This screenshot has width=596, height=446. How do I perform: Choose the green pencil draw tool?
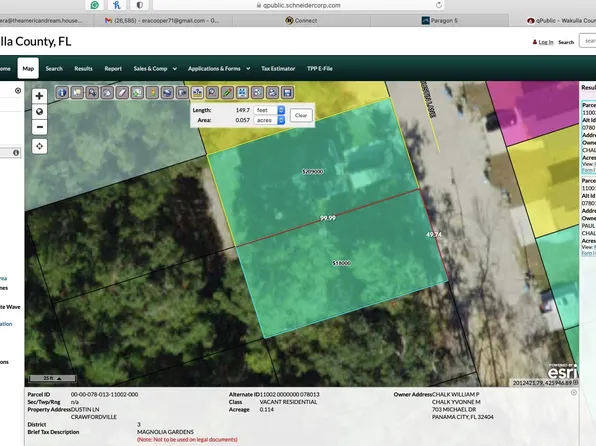pyautogui.click(x=227, y=92)
